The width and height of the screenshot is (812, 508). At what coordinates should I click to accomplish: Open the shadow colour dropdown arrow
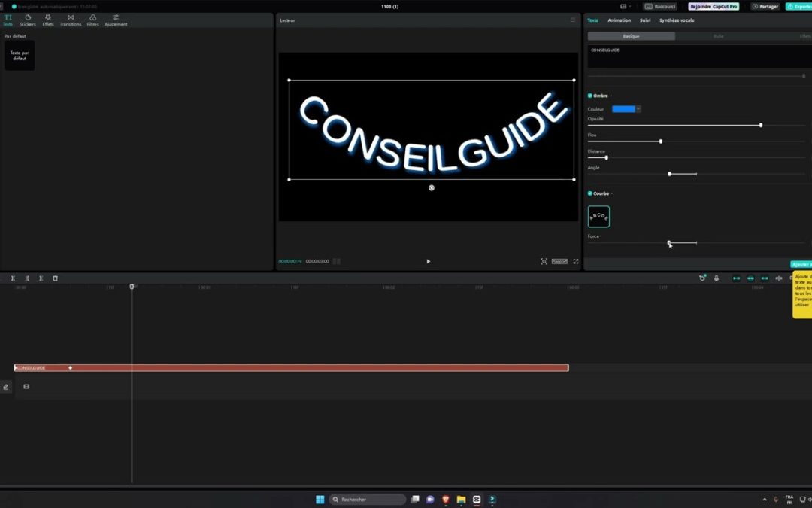click(x=638, y=109)
